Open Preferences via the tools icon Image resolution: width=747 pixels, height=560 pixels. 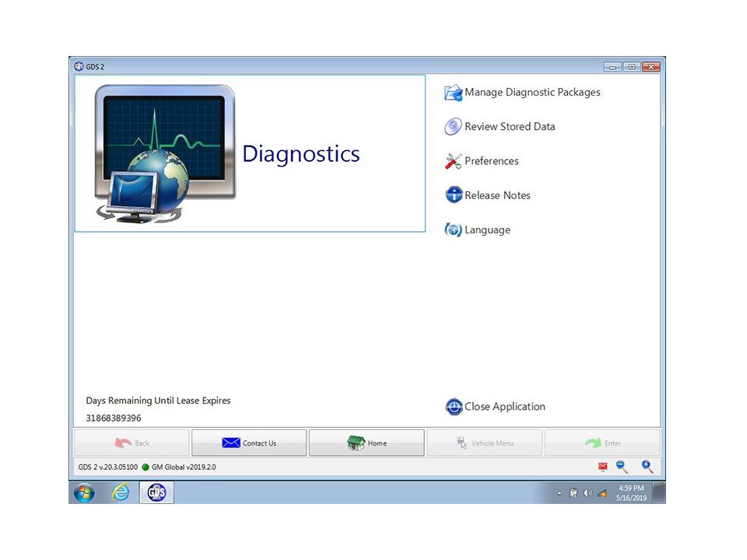coord(453,161)
